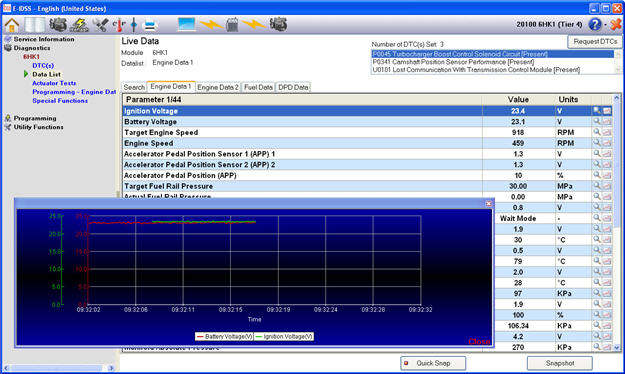Click the Snapshot button
The image size is (625, 374).
pos(560,363)
